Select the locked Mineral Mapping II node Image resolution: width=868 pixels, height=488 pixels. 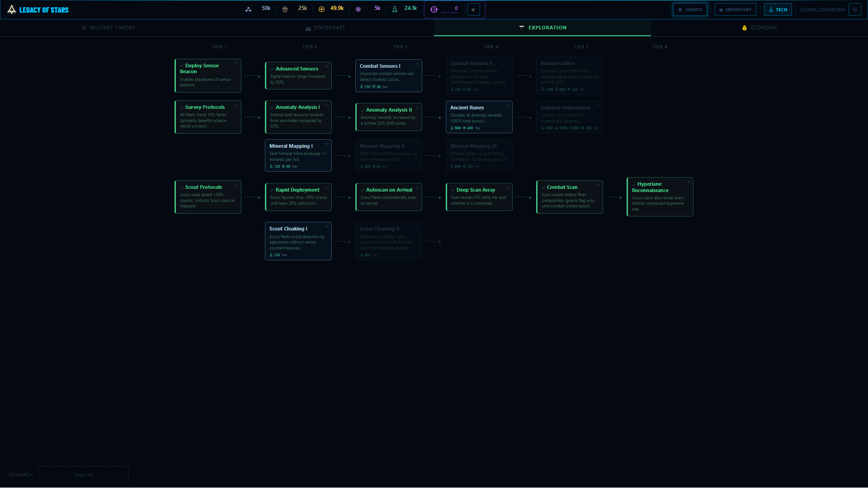[x=389, y=155]
